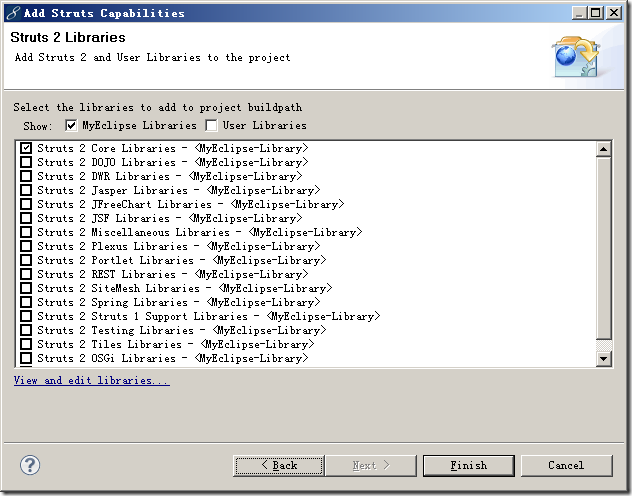Enable Struts 2 Tiles Libraries checkbox
The height and width of the screenshot is (496, 632).
click(26, 344)
